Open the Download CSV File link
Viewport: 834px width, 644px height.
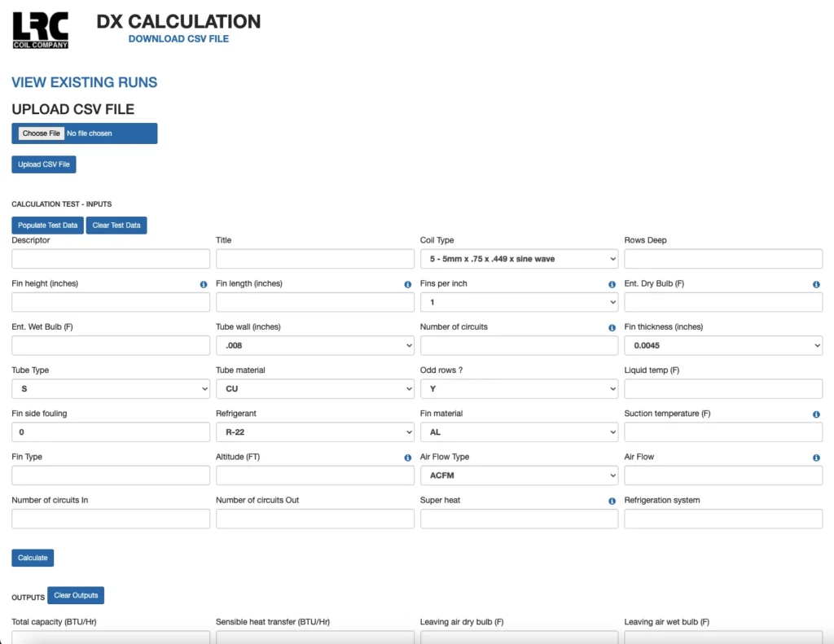[x=178, y=38]
